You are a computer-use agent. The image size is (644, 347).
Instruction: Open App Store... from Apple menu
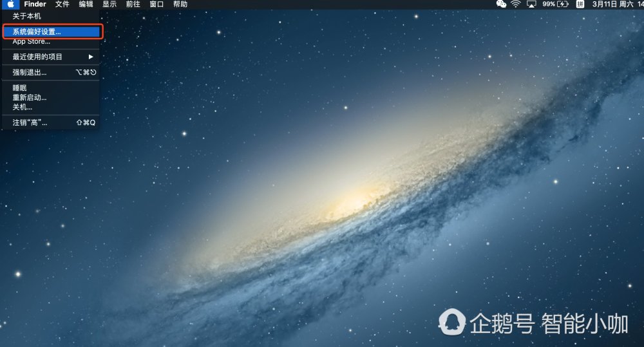tap(51, 41)
